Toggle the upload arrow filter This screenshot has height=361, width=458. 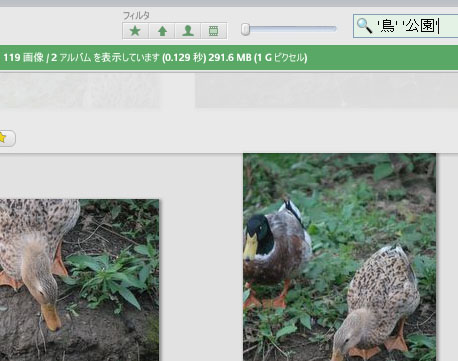click(x=162, y=31)
